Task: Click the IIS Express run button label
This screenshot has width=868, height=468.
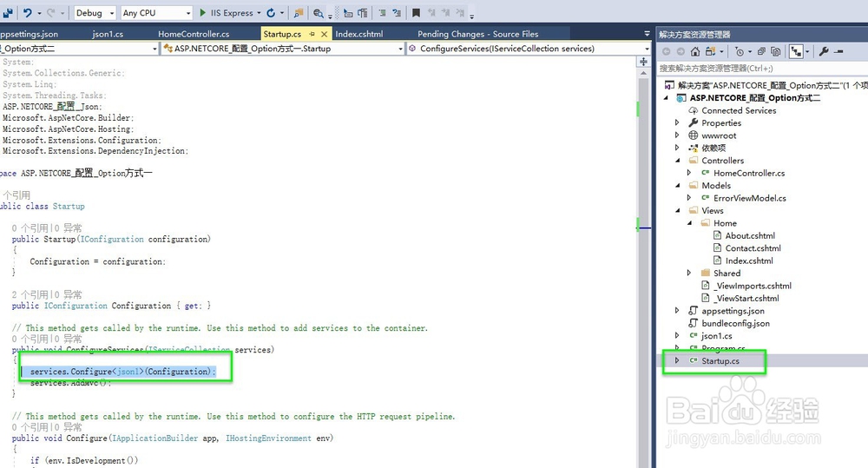Action: click(x=232, y=13)
